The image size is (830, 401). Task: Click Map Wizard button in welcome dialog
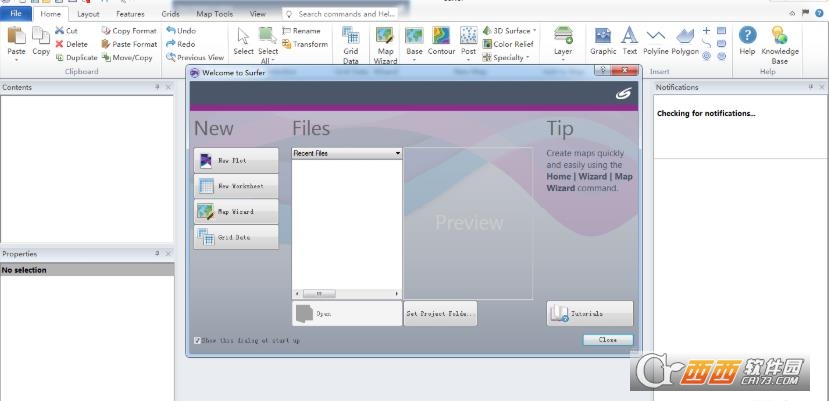[236, 212]
